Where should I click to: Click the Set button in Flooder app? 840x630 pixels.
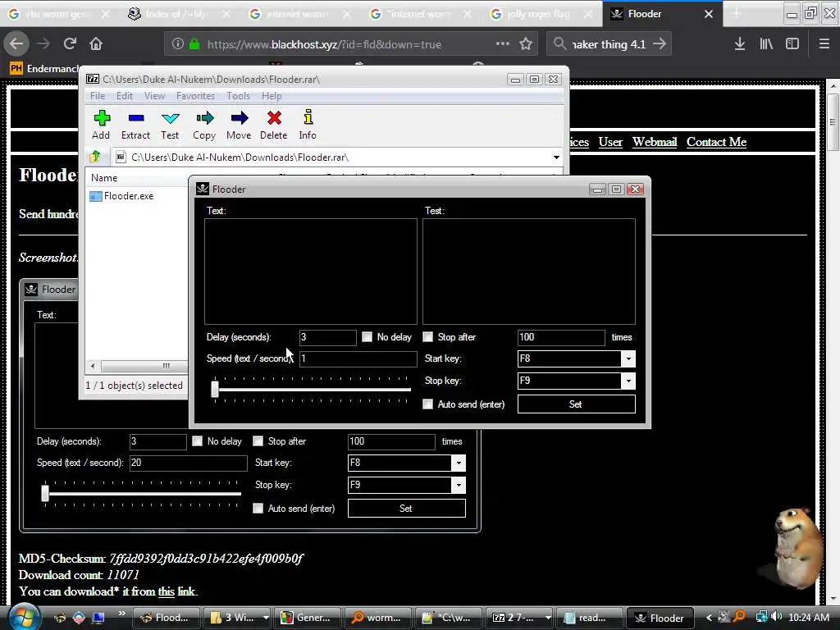pyautogui.click(x=577, y=404)
